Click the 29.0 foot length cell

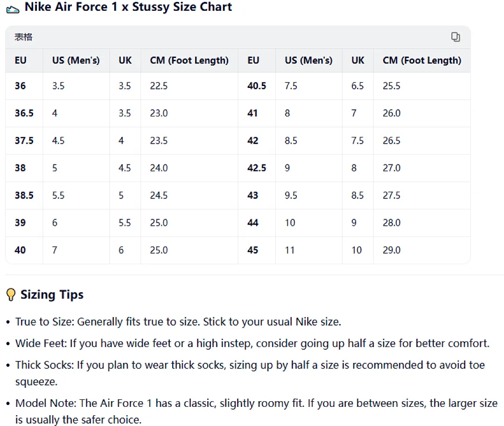(392, 250)
